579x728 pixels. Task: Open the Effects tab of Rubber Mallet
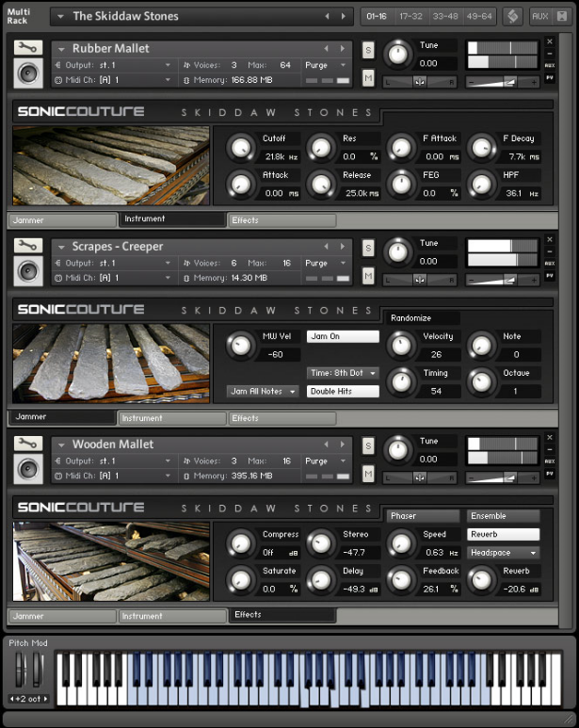tap(282, 220)
